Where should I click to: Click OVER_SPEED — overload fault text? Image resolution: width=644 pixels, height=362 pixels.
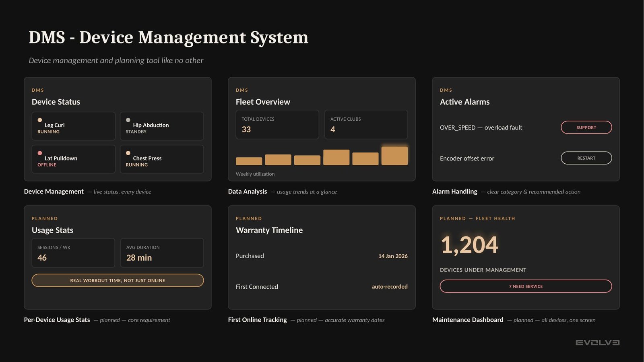point(481,128)
